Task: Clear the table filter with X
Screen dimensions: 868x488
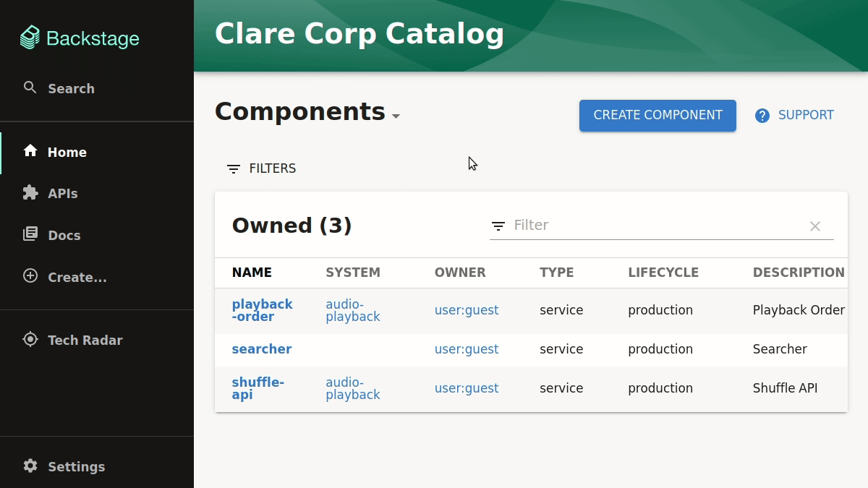Action: click(815, 226)
